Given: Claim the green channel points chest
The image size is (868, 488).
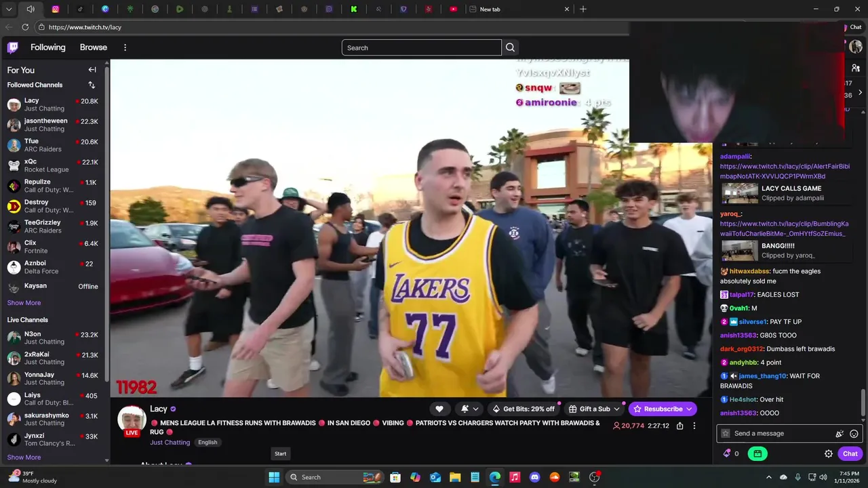Looking at the screenshot, I should click(x=757, y=453).
